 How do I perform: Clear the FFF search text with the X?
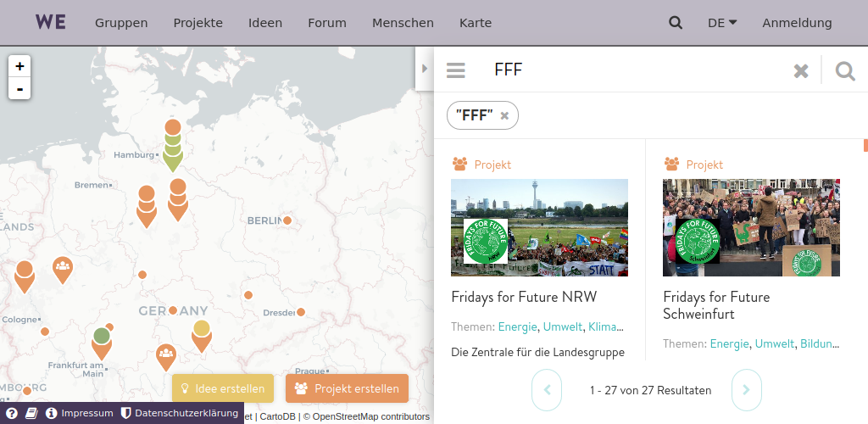pos(801,70)
